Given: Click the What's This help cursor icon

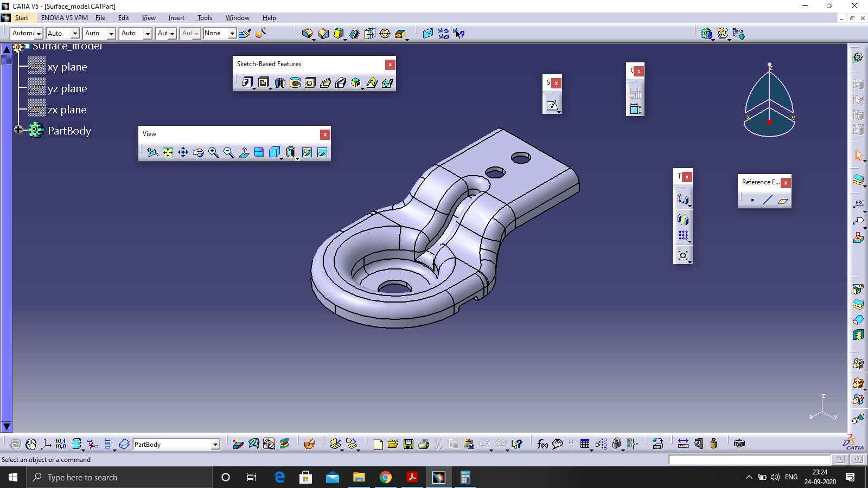Looking at the screenshot, I should (x=516, y=444).
